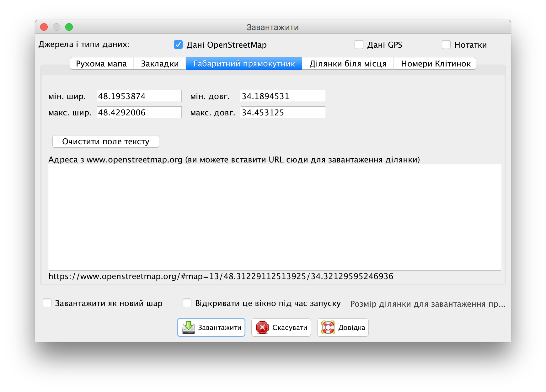Enable the Дані GPS checkbox
546x392 pixels.
point(359,45)
